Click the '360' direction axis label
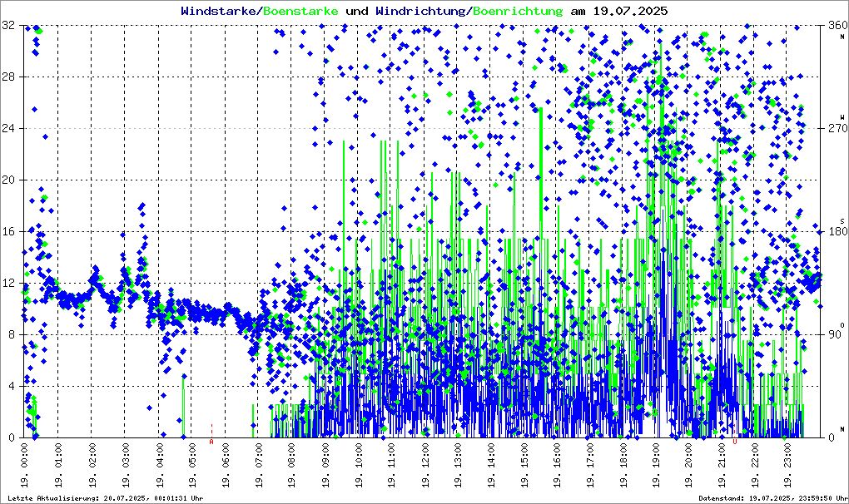This screenshot has width=849, height=504. point(837,26)
